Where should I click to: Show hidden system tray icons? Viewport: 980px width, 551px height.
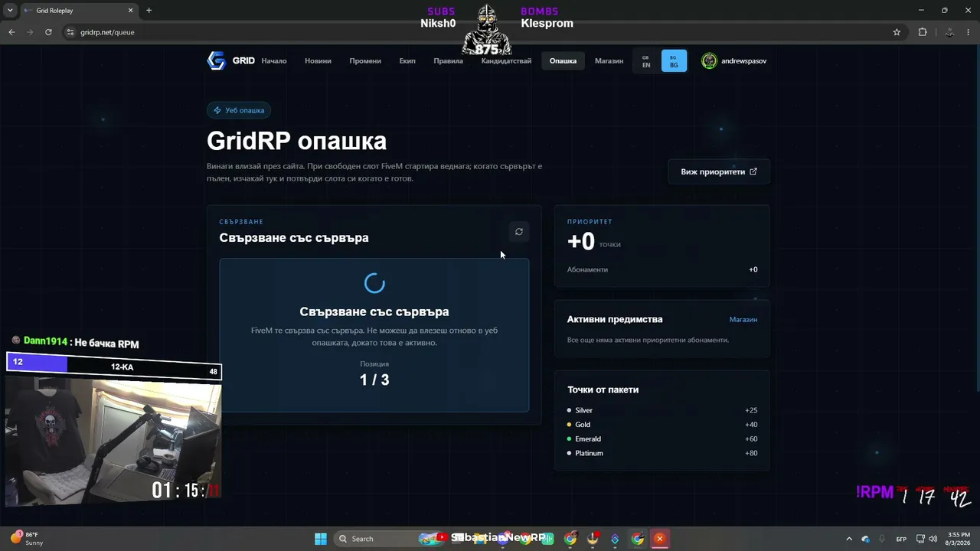pyautogui.click(x=848, y=539)
